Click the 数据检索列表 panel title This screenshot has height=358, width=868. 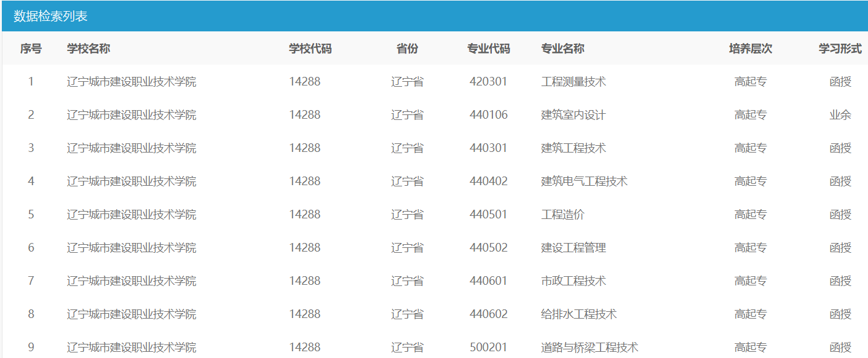point(50,17)
